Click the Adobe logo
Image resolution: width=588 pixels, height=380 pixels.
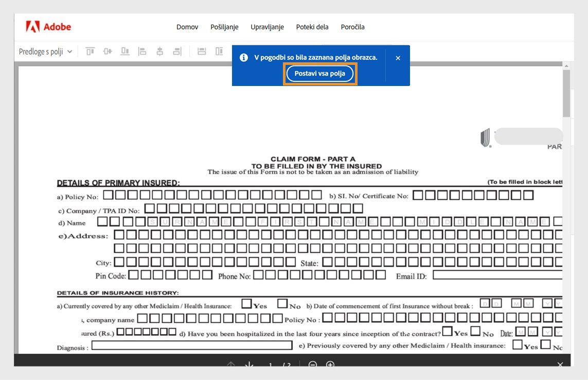point(48,27)
